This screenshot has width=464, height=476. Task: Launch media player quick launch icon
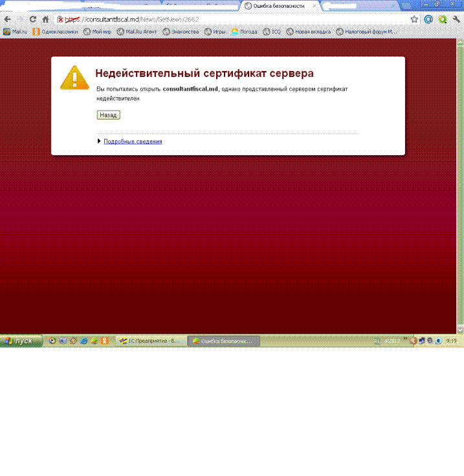(52, 341)
